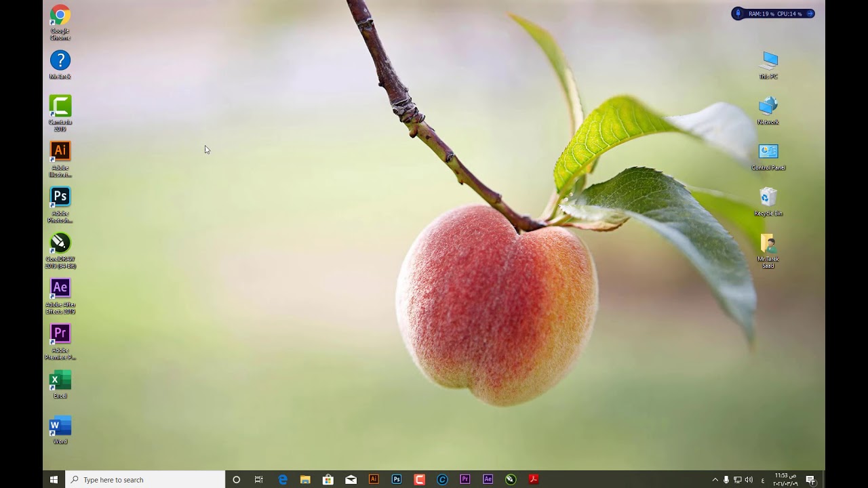868x488 pixels.
Task: Select the Adobe Premiere Pro desktop icon
Action: click(60, 342)
